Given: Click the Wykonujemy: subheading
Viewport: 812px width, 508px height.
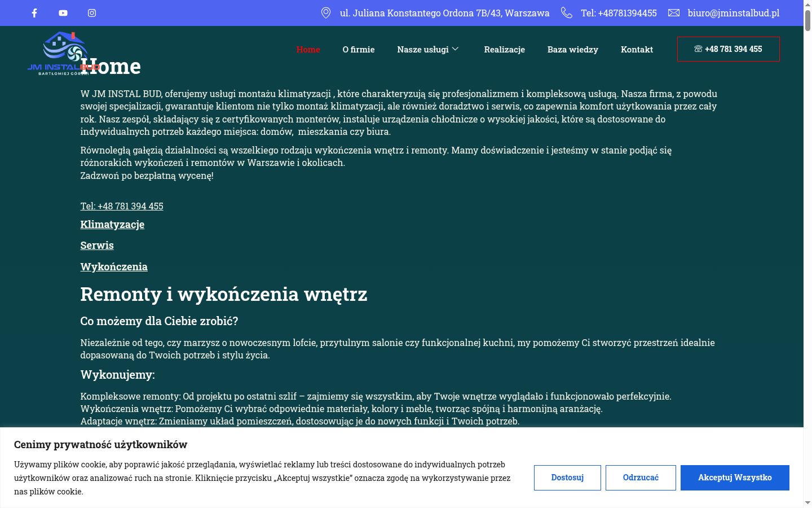Looking at the screenshot, I should pos(118,375).
